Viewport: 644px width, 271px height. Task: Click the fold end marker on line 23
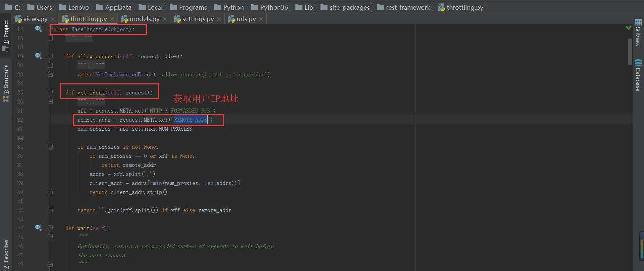point(50,74)
